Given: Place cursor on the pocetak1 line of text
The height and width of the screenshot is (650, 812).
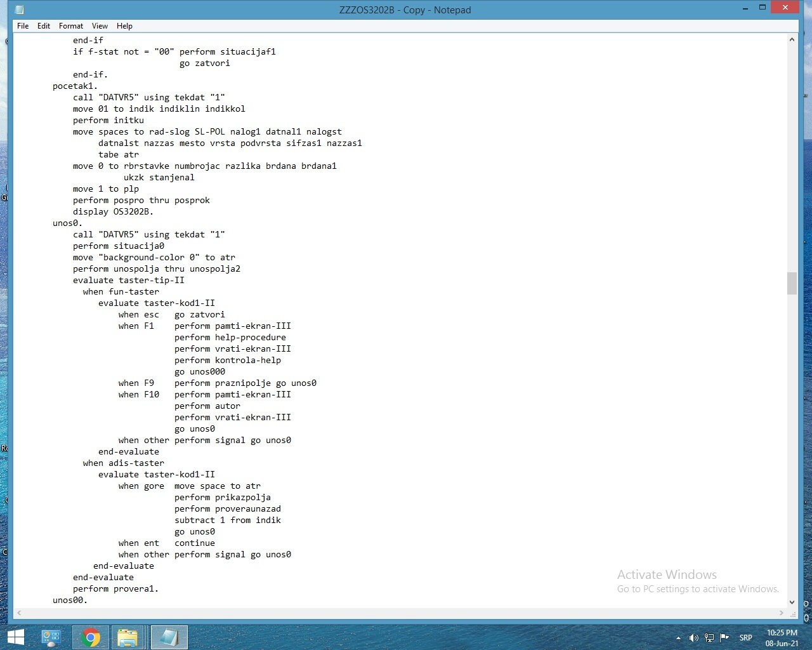Looking at the screenshot, I should [73, 86].
